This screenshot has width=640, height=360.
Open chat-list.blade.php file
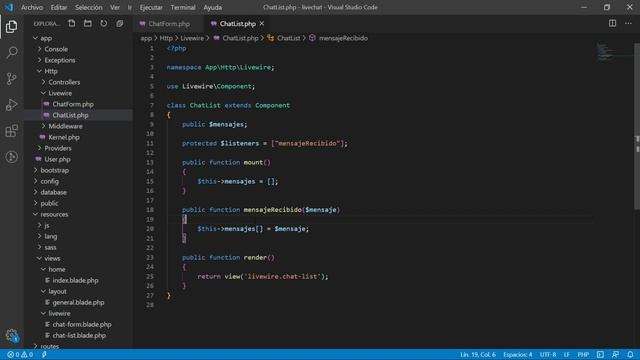click(x=79, y=336)
